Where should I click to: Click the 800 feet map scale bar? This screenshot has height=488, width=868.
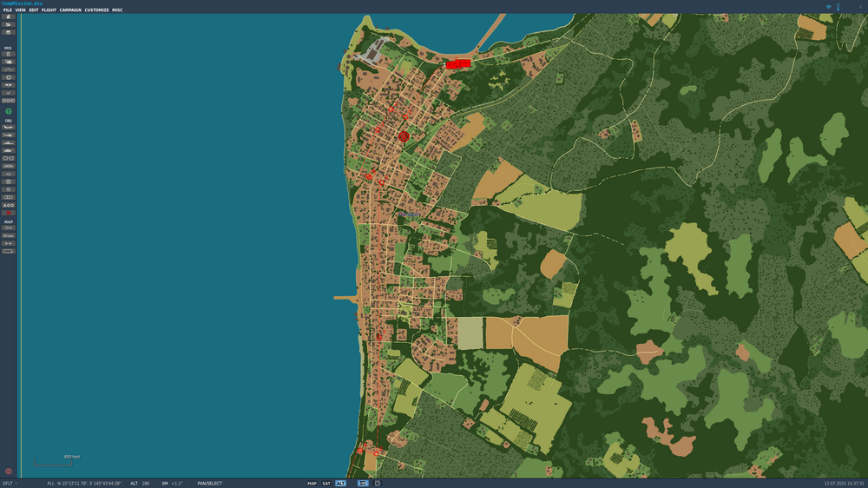[x=53, y=461]
